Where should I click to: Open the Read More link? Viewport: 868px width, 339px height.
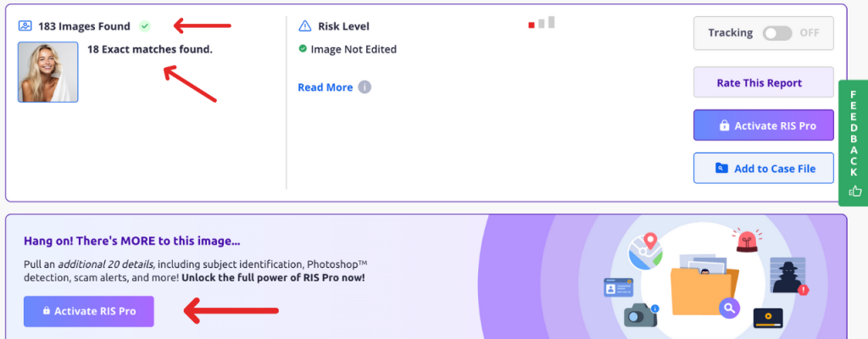point(325,87)
